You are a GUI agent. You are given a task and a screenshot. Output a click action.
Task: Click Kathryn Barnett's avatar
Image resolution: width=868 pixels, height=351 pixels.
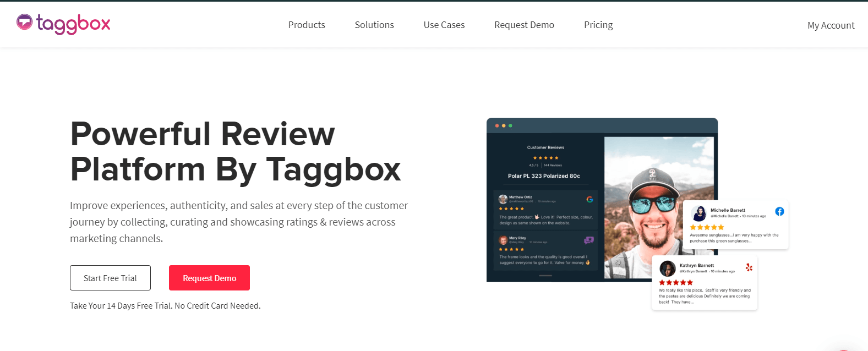tap(668, 268)
